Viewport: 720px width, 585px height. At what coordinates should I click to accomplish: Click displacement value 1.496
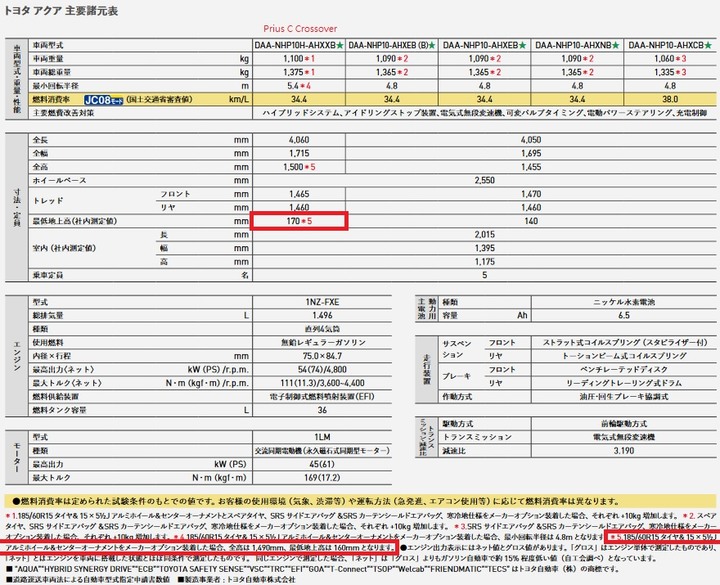pos(322,315)
